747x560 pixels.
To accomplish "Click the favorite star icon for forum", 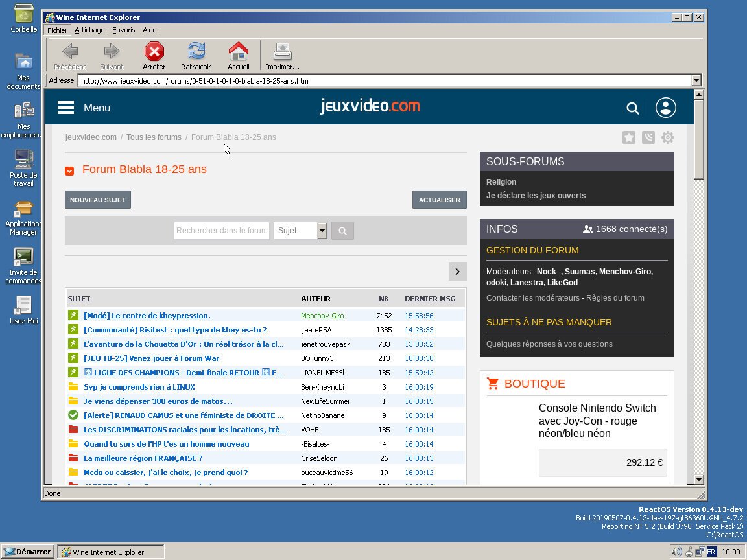I will (x=628, y=137).
